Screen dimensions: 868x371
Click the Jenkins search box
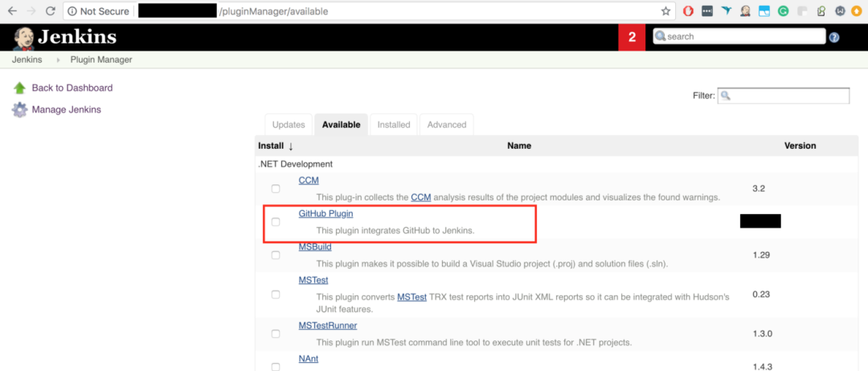point(739,36)
